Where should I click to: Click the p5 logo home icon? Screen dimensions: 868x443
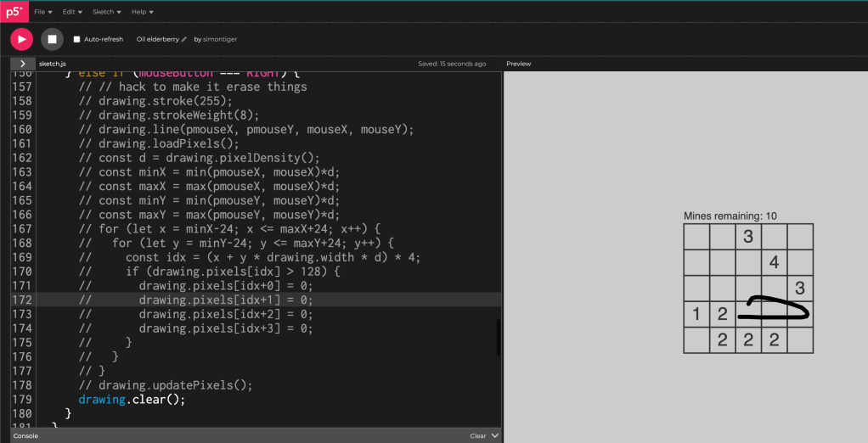point(14,12)
